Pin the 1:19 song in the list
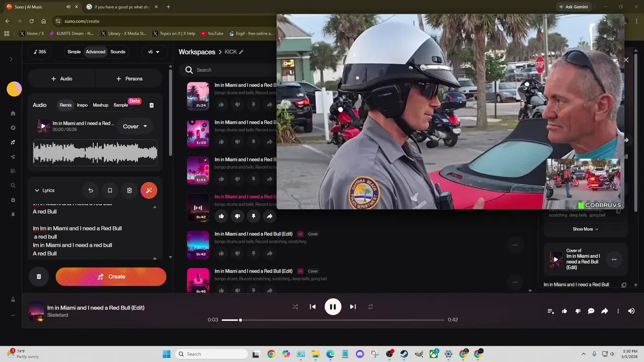This screenshot has width=644, height=362. tap(254, 142)
